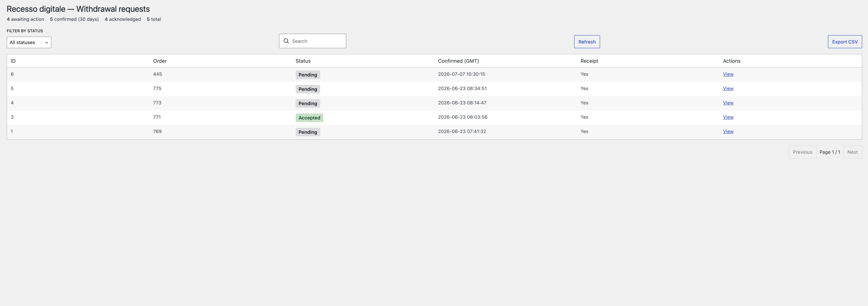View the withdrawal request for order 775

(x=728, y=88)
